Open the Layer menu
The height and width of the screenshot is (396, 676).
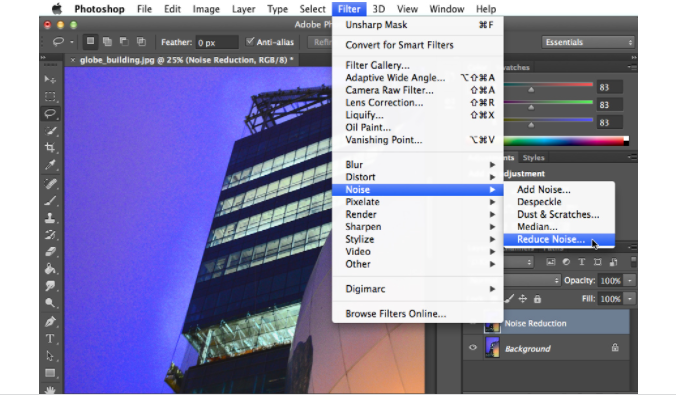pos(244,9)
